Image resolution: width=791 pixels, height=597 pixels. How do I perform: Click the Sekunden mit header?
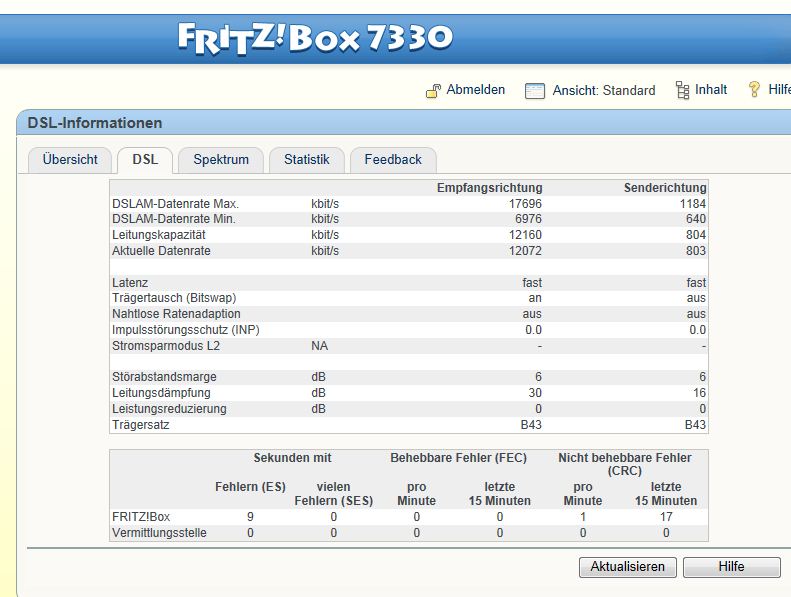tap(293, 458)
